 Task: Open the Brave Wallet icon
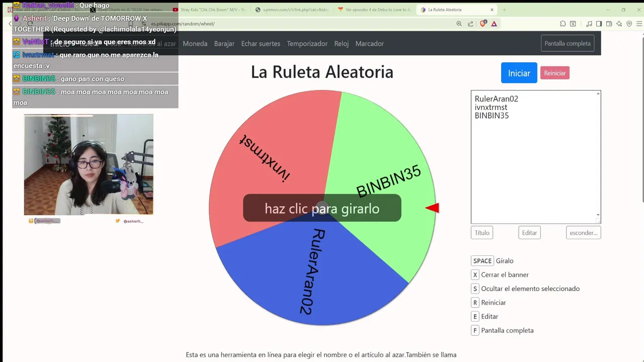click(x=609, y=24)
